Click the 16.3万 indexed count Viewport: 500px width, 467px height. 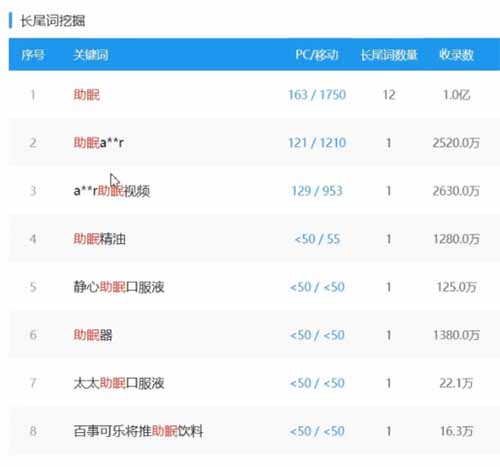pyautogui.click(x=456, y=431)
